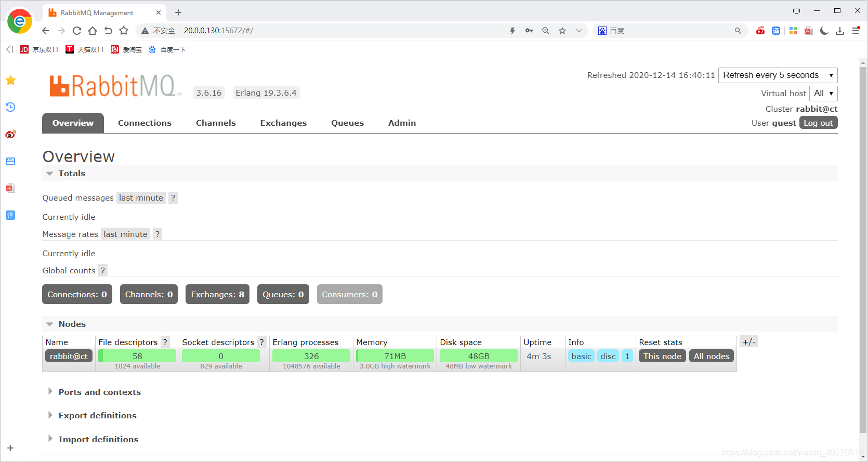Expand the address bar dropdown chevron
The width and height of the screenshot is (868, 462).
click(x=579, y=31)
